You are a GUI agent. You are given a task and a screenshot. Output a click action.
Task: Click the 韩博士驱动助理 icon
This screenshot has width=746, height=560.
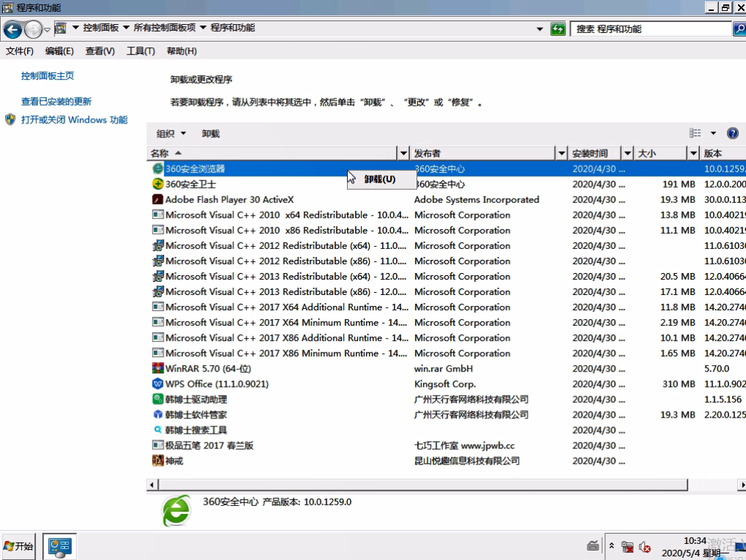[158, 399]
